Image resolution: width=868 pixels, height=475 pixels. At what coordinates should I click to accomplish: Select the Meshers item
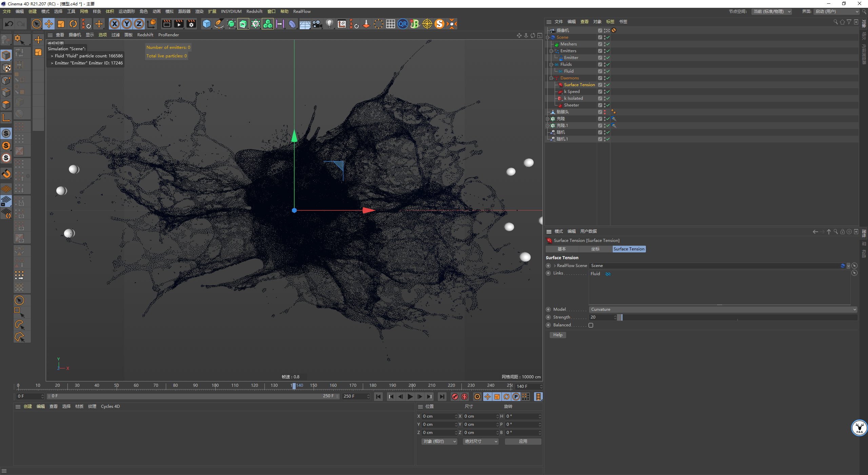point(569,44)
